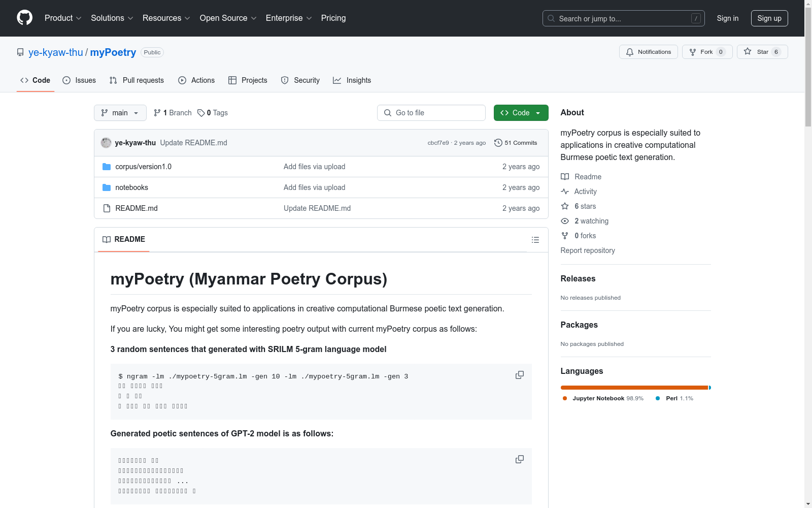Open the notebooks folder
The width and height of the screenshot is (812, 508).
click(x=131, y=187)
